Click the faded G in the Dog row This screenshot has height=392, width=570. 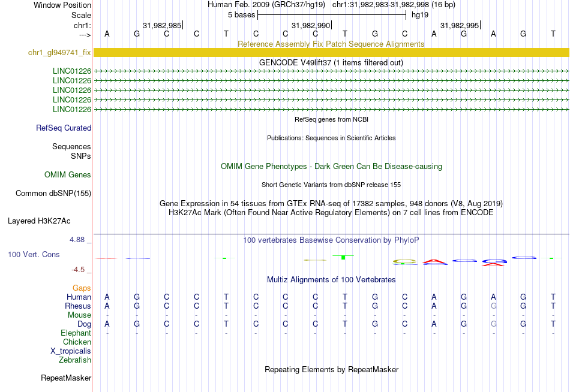(x=493, y=324)
